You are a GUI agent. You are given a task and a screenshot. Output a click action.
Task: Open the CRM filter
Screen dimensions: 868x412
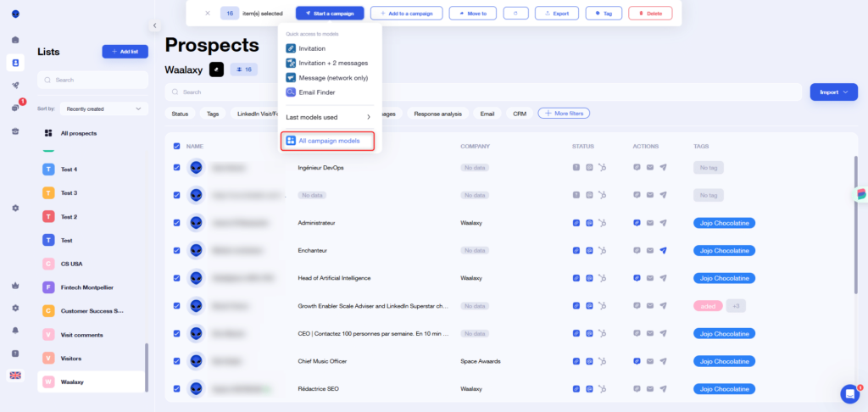click(x=520, y=114)
